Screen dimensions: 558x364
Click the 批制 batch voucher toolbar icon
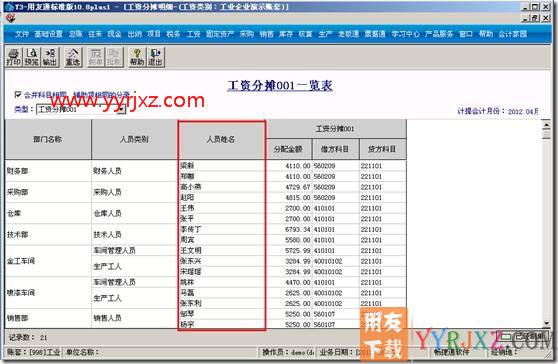114,57
